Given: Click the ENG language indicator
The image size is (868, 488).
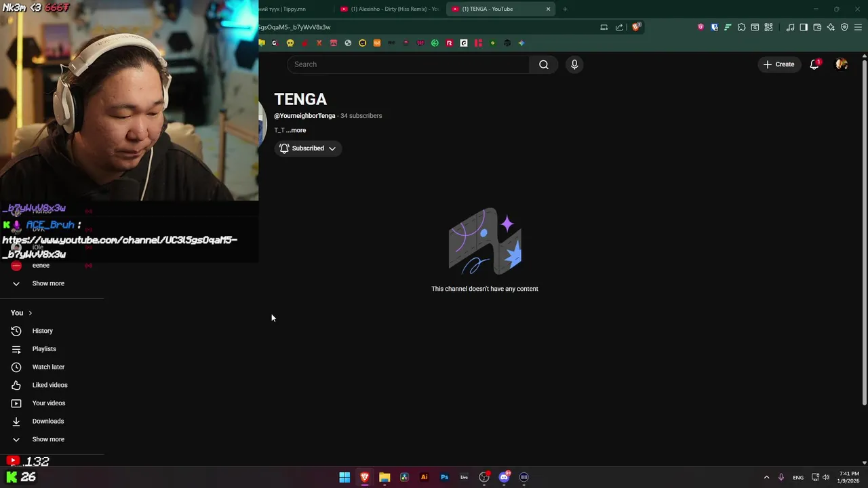Looking at the screenshot, I should coord(798,477).
